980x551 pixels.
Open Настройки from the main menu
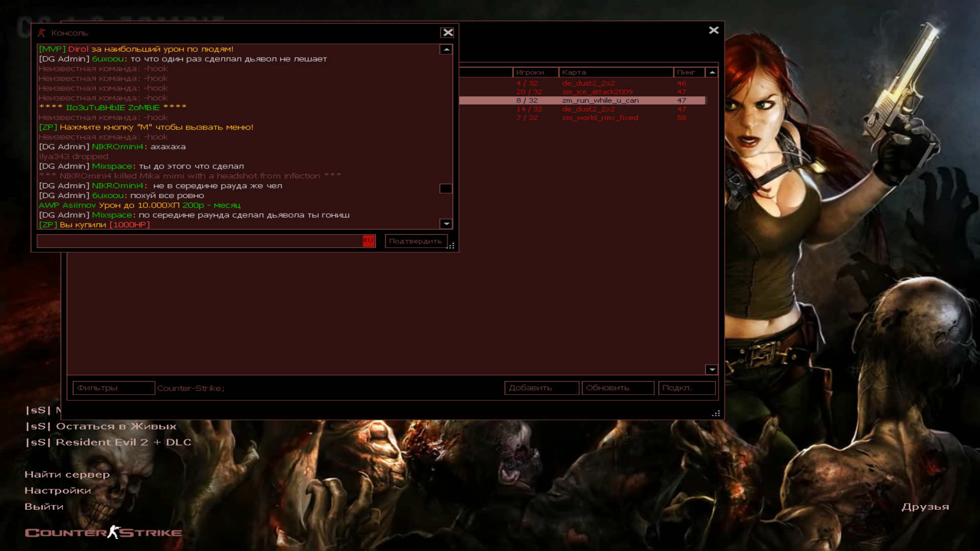pos(58,490)
